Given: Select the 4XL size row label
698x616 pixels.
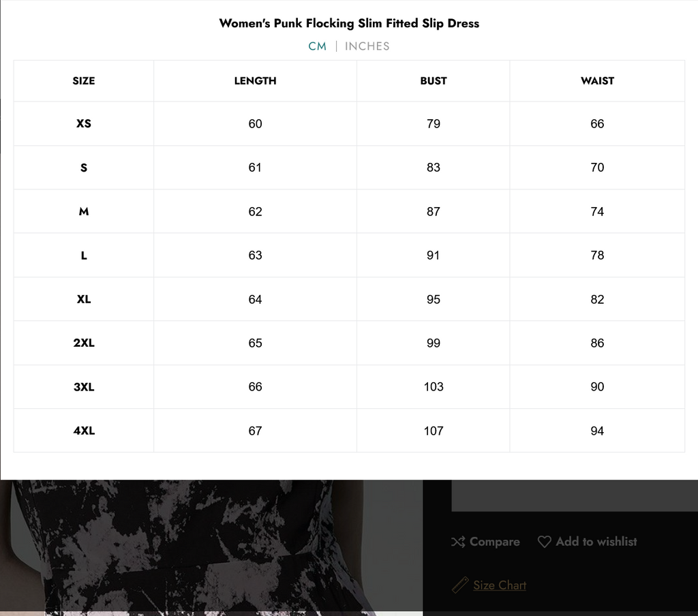Looking at the screenshot, I should point(84,431).
